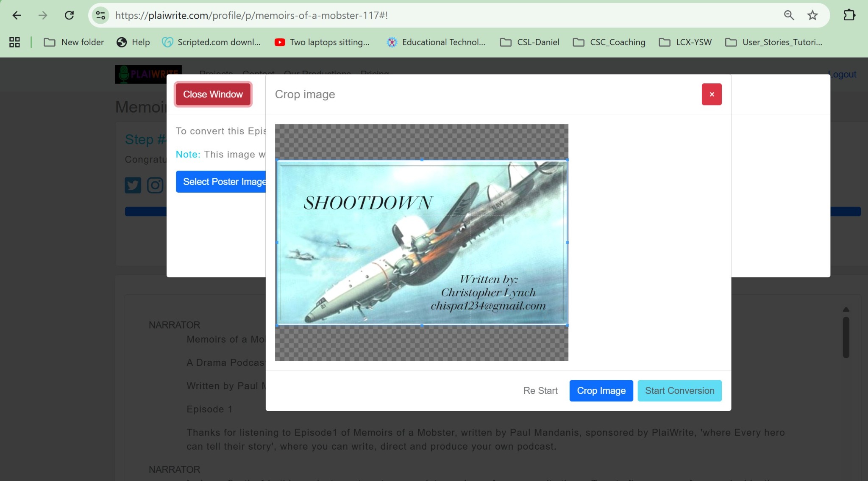Click the top-right crop handle

coord(567,160)
